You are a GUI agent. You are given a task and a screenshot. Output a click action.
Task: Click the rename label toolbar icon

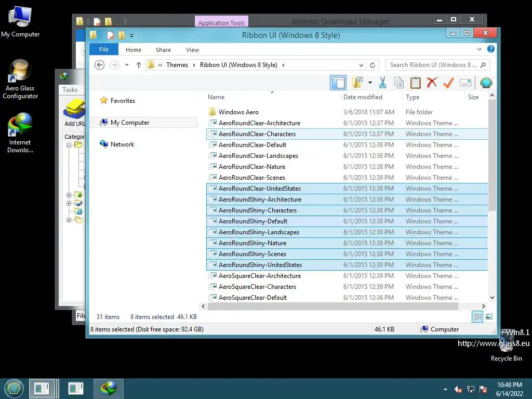[x=465, y=83]
